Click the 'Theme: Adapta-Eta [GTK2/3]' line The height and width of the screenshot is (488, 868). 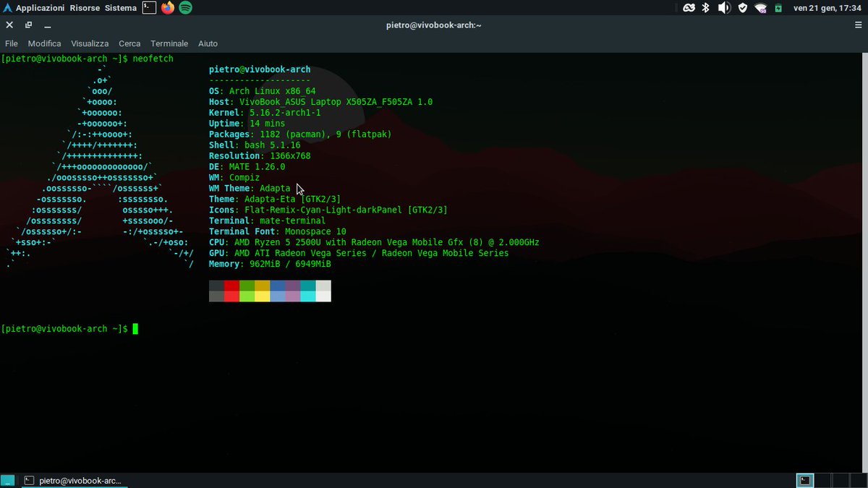(275, 200)
